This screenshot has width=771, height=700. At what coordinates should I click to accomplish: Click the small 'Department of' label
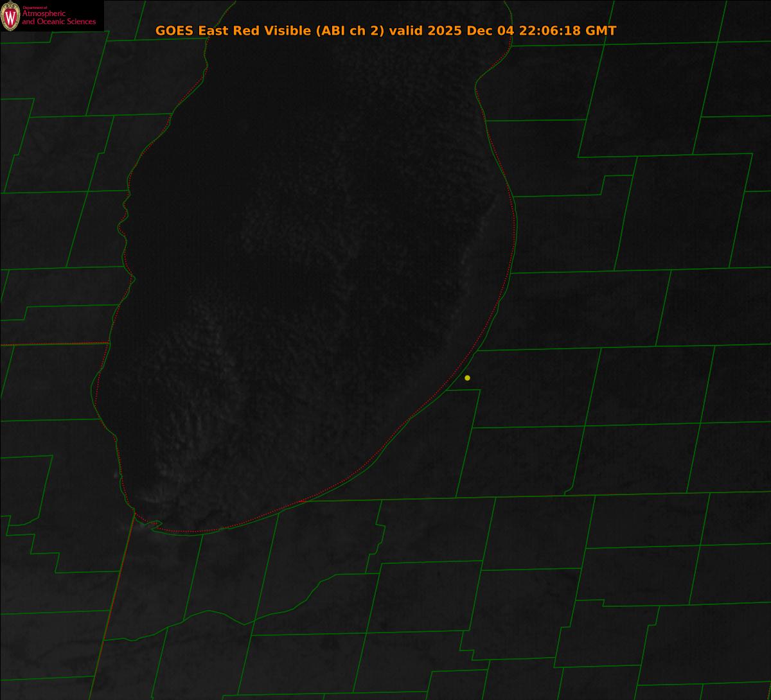[x=35, y=7]
